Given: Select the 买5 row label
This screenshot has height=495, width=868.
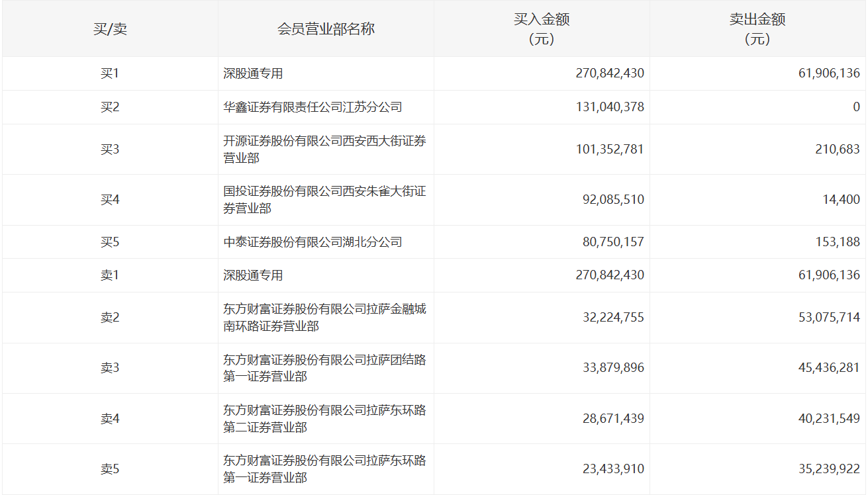Looking at the screenshot, I should (110, 242).
